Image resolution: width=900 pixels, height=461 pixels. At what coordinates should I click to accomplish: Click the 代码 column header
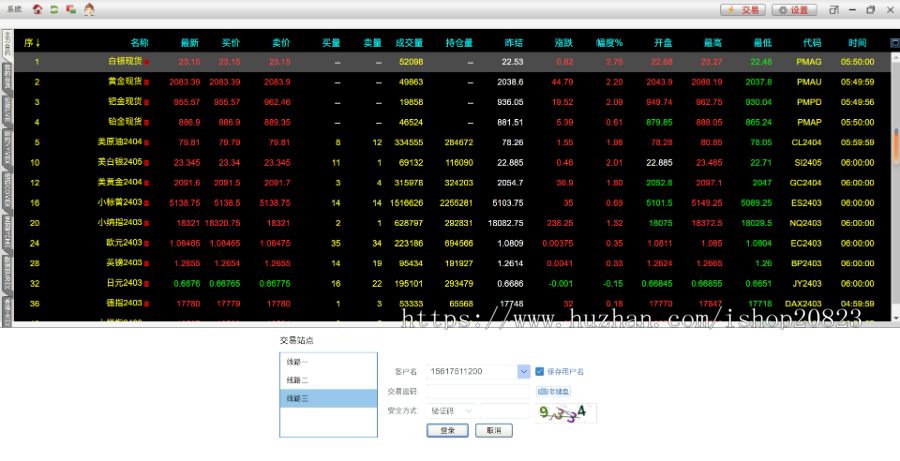click(x=812, y=42)
